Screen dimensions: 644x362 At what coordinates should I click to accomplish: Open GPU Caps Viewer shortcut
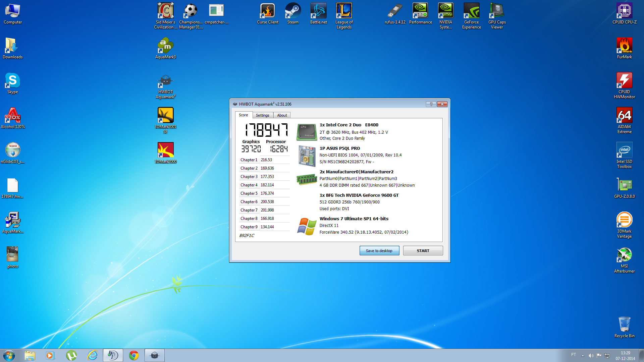[x=497, y=16]
